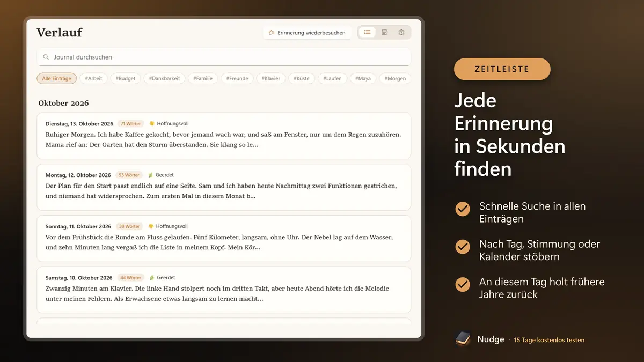Click the 15 Tage kostenlos testen link
644x362 pixels.
point(549,340)
